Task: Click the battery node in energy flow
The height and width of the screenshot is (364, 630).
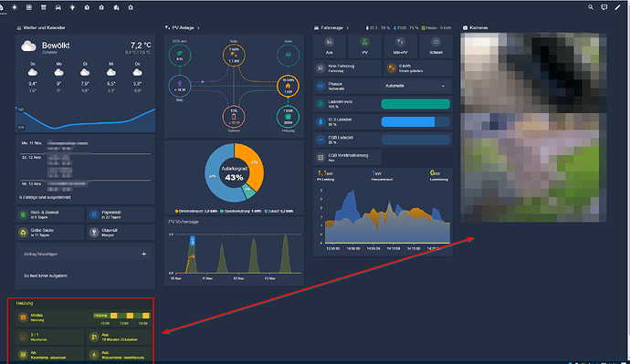Action: pyautogui.click(x=234, y=117)
